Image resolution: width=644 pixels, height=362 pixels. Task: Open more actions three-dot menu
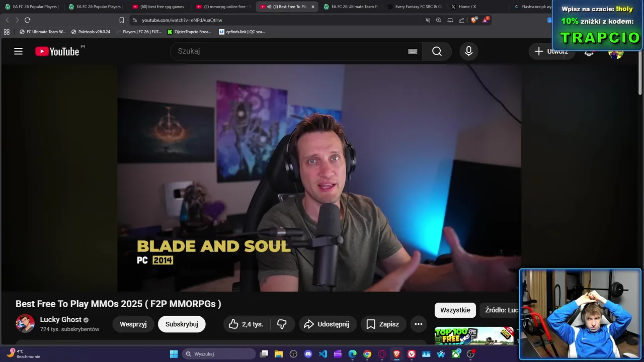(x=419, y=324)
